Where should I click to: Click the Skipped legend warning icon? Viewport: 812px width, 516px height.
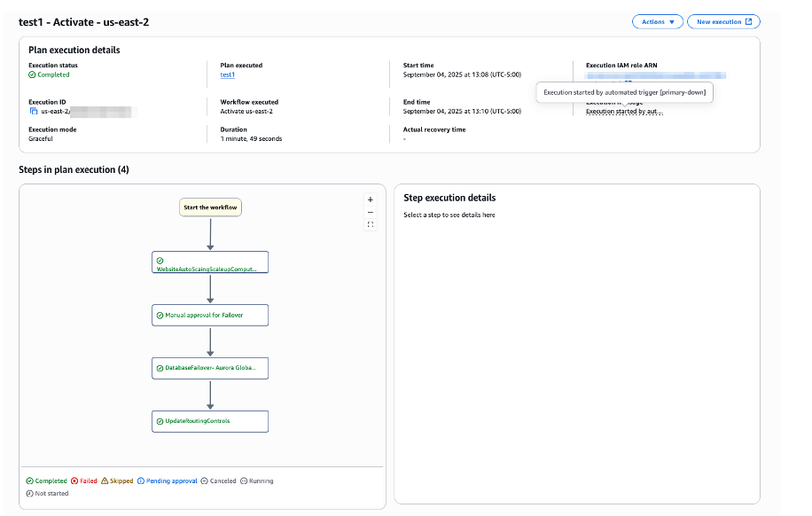[105, 481]
